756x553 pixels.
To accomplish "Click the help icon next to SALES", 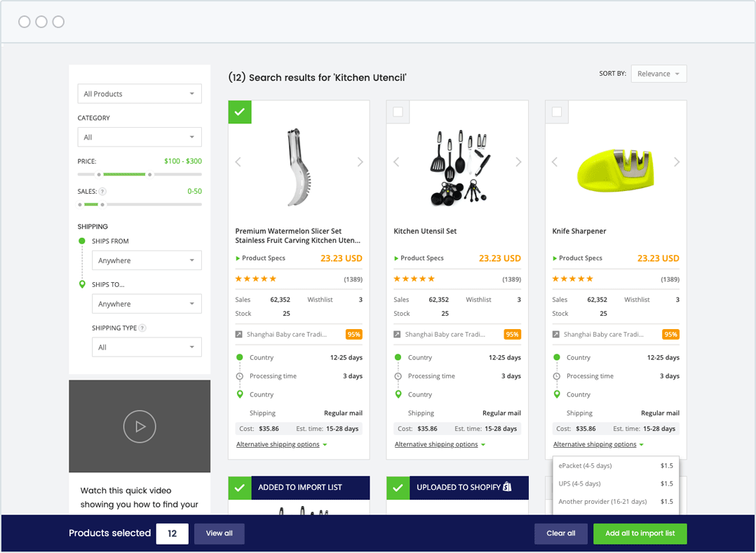I will 102,192.
